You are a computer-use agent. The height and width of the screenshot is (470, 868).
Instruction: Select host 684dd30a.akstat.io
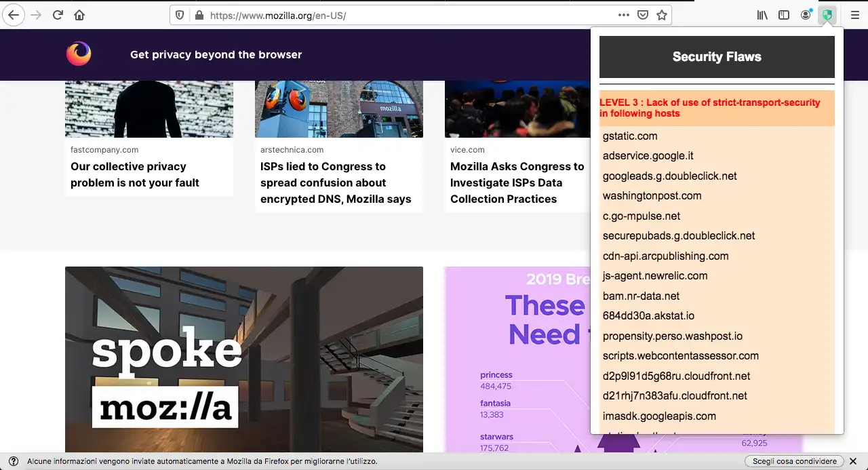point(648,316)
